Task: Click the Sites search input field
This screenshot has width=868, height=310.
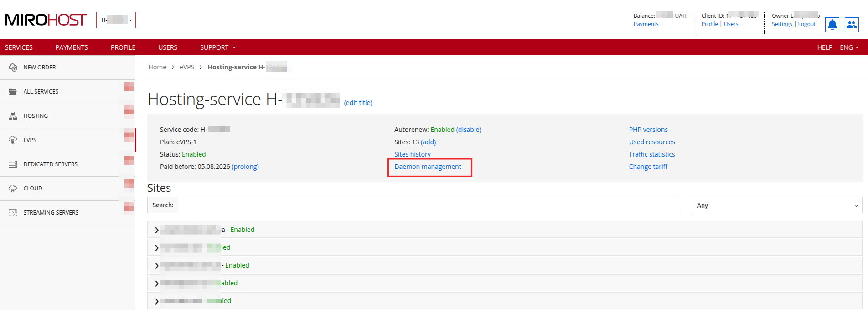Action: click(x=429, y=205)
